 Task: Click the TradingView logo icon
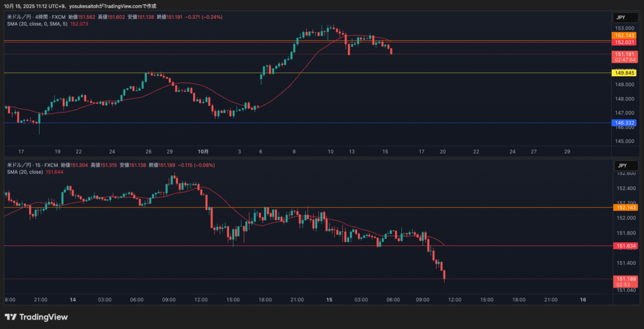pos(11,317)
